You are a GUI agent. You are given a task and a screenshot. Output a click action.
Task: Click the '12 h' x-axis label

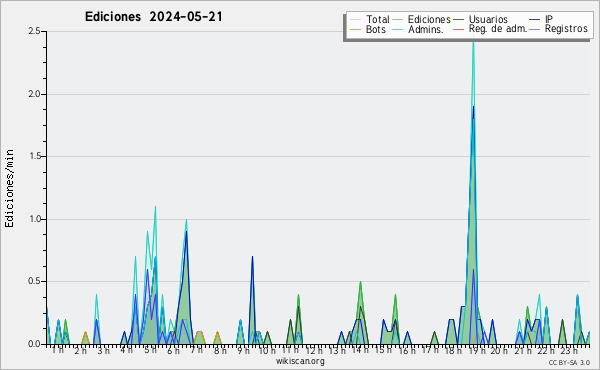pyautogui.click(x=314, y=350)
